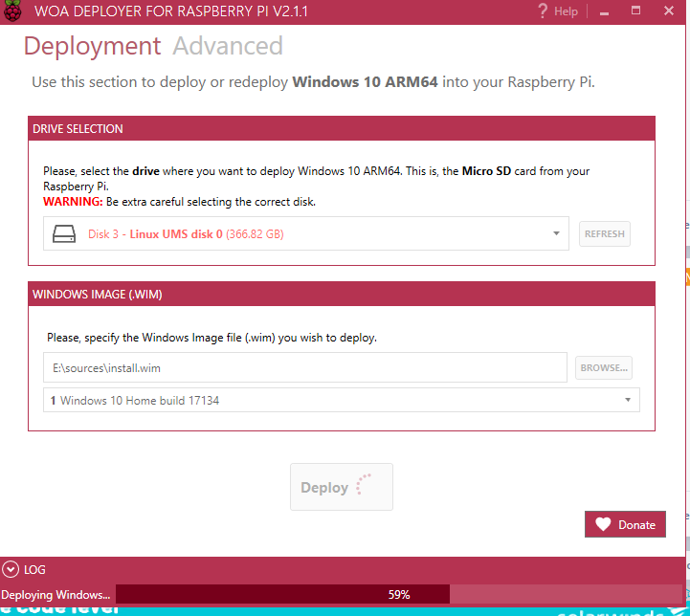Refresh the drive list

604,234
